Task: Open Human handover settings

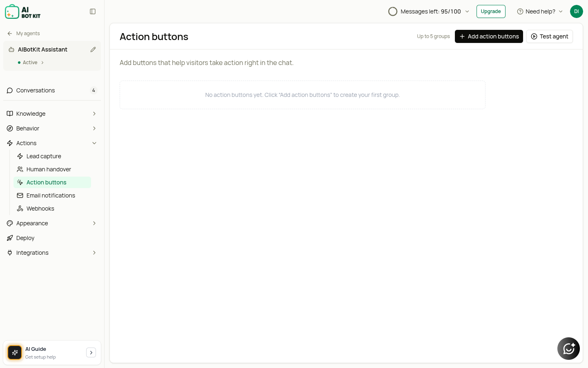Action: pos(52,169)
